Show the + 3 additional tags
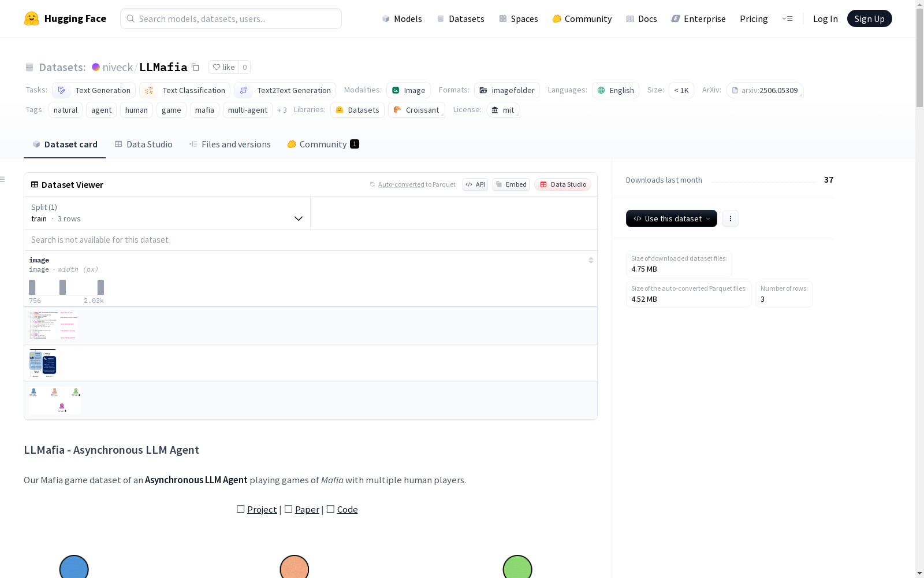 [282, 110]
